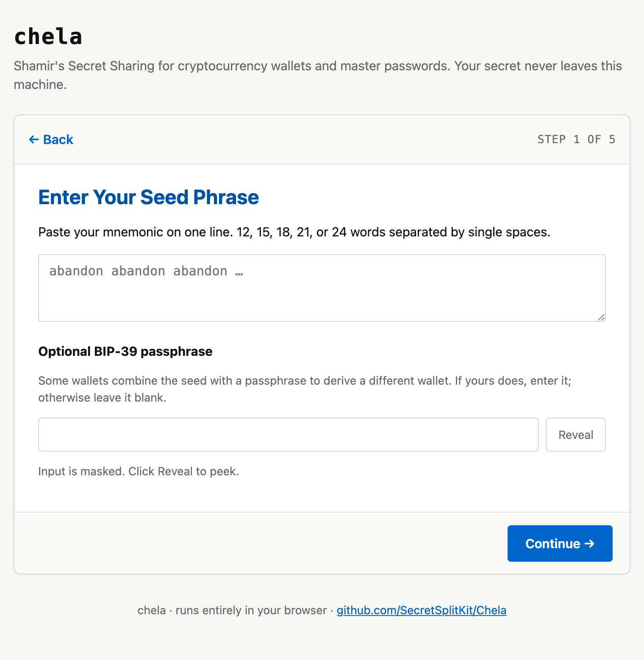Click 'otherwise leave it blank' helper line
This screenshot has width=644, height=660.
click(102, 397)
